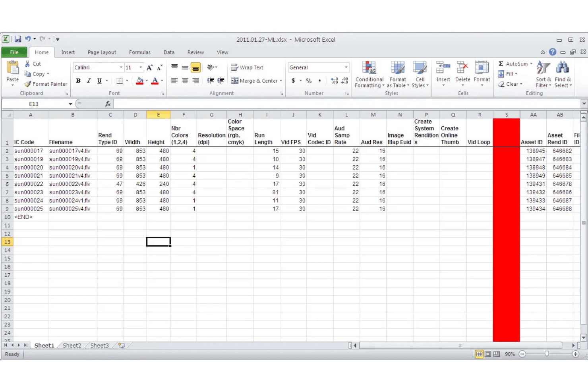Increase font size with Grow Font icon

tap(149, 68)
